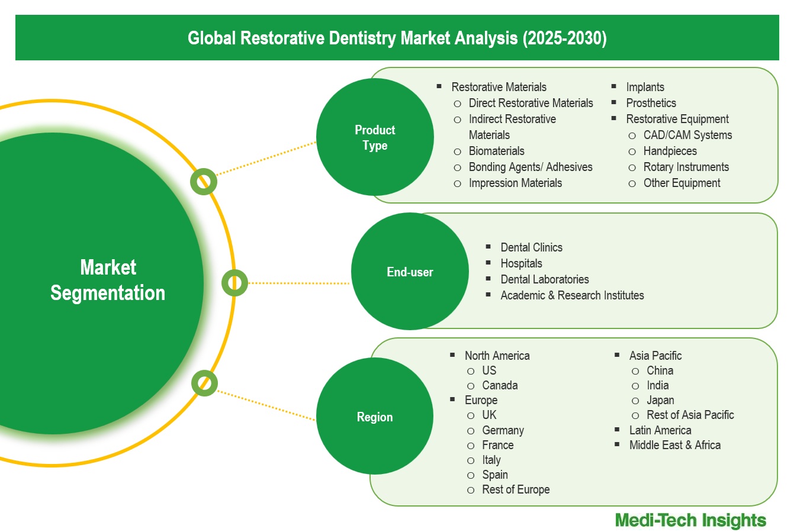Select the top ring node linking Product Type
Image resolution: width=794 pixels, height=532 pixels.
click(204, 182)
